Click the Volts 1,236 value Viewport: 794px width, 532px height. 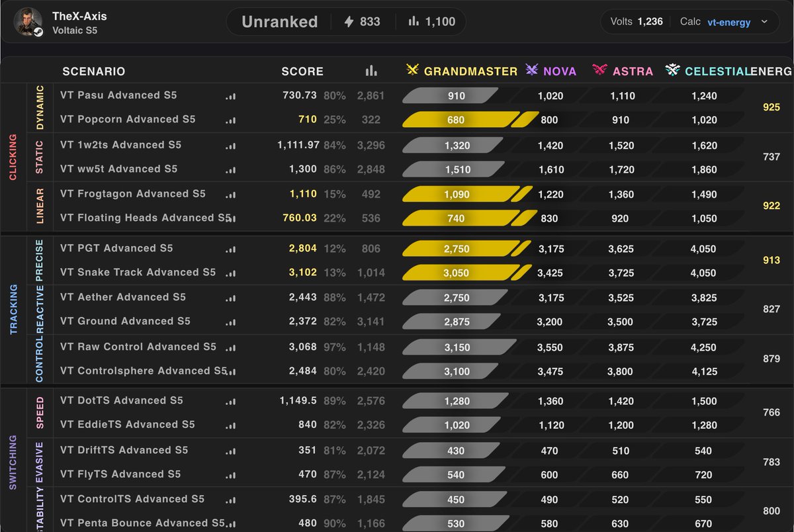pyautogui.click(x=637, y=22)
